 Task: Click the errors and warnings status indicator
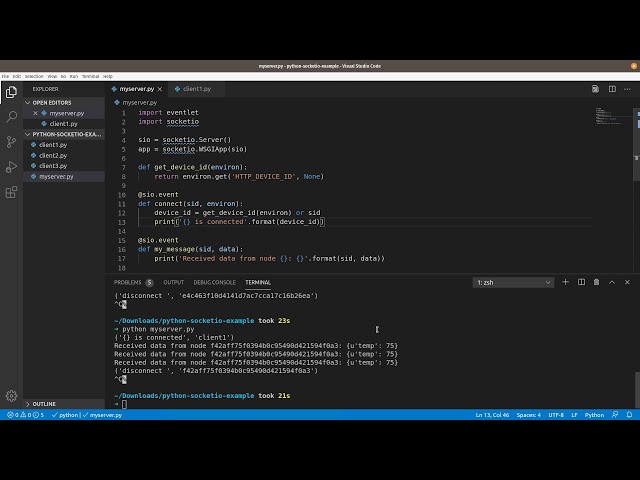point(25,415)
